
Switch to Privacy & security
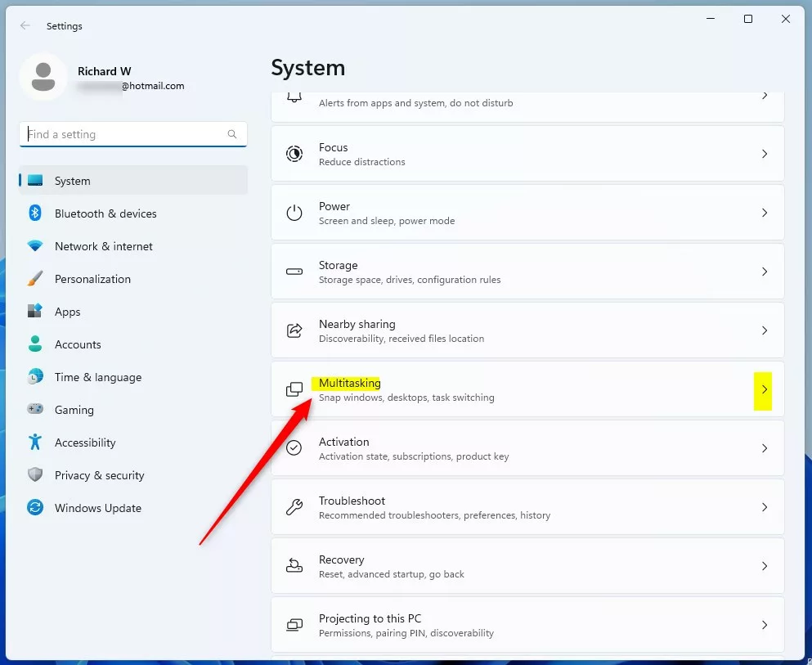click(99, 475)
